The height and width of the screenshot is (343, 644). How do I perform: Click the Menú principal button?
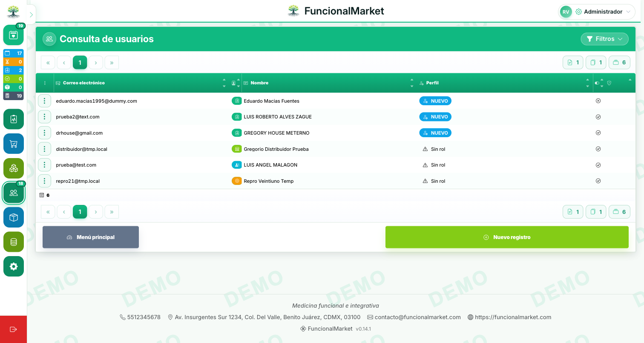(91, 237)
